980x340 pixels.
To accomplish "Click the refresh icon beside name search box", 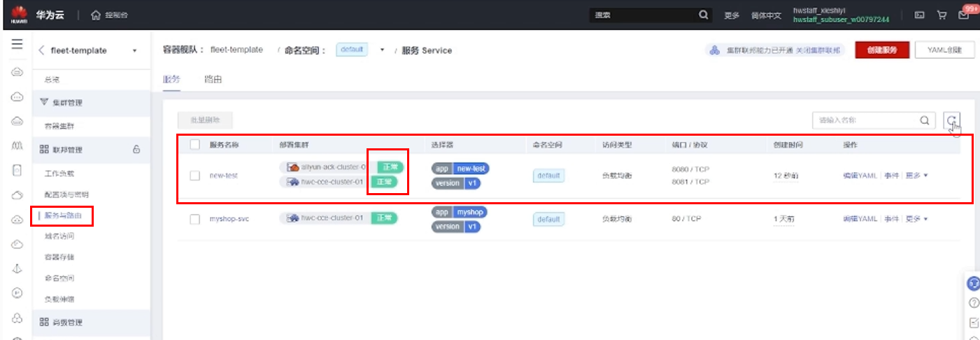I will point(951,120).
